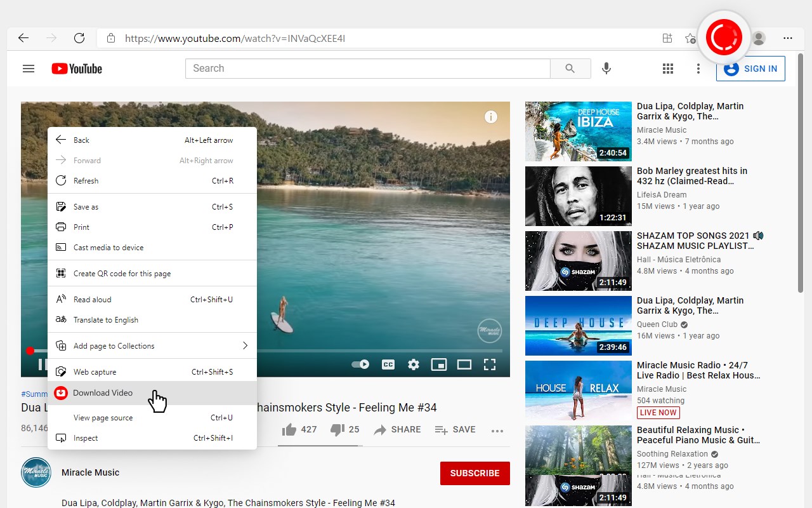This screenshot has width=812, height=508.
Task: Click Download Video in context menu
Action: pos(152,393)
